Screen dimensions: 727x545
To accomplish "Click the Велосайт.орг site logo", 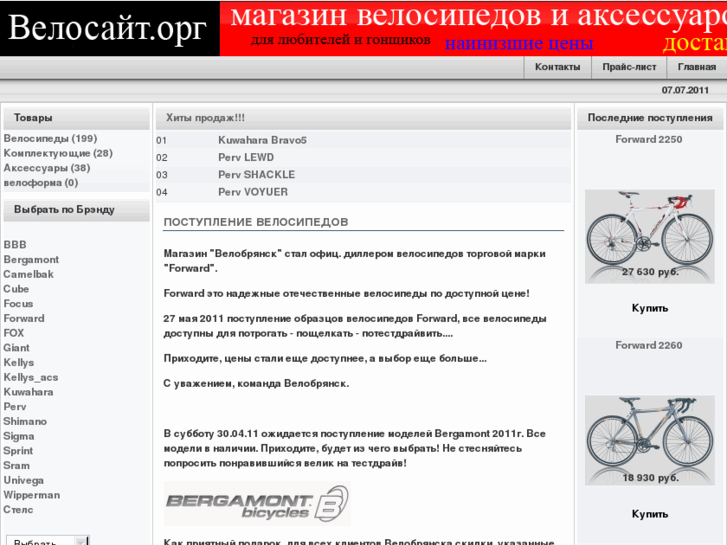I will tap(107, 28).
